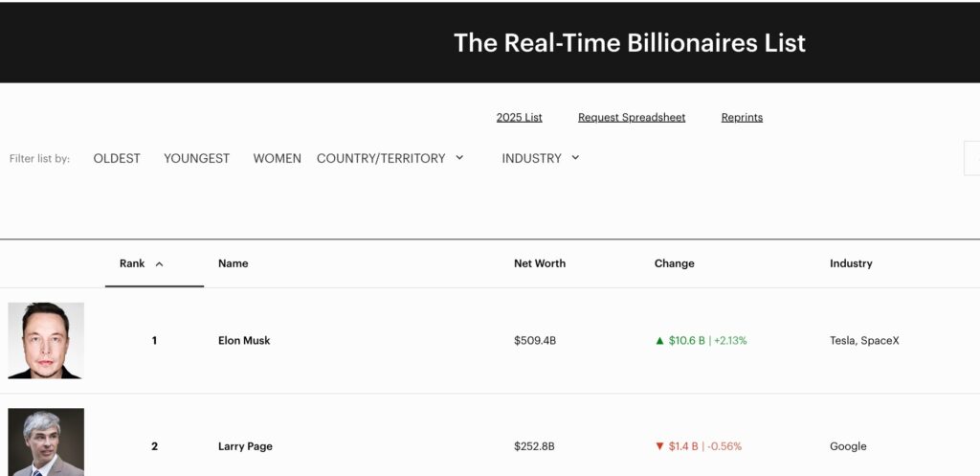This screenshot has width=980, height=476.
Task: Click the red down-triangle beside $1.4 B
Action: [659, 446]
